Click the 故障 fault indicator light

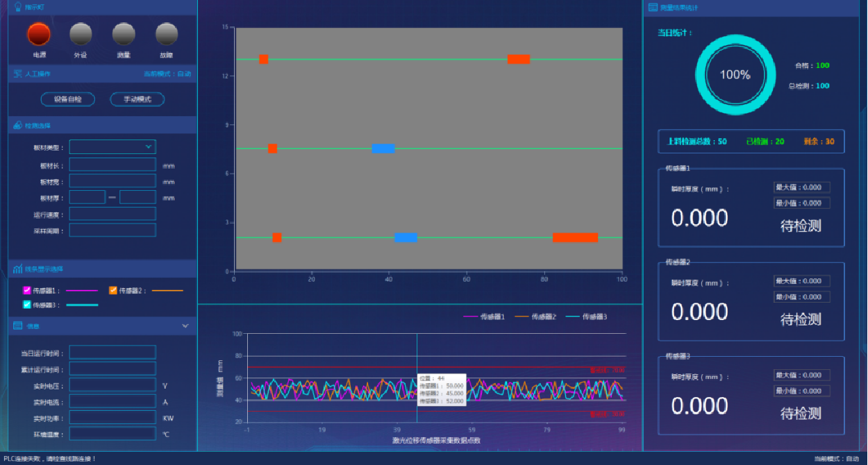[x=167, y=34]
